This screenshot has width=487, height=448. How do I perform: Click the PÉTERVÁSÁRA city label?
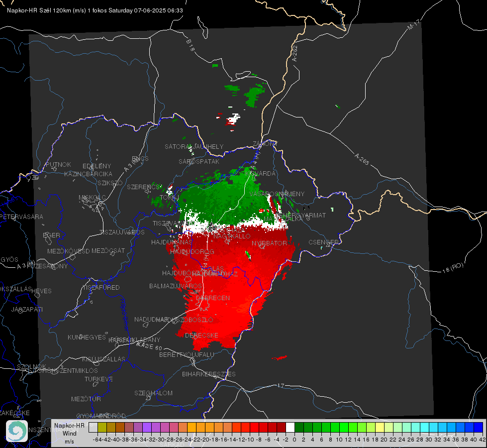coord(21,217)
